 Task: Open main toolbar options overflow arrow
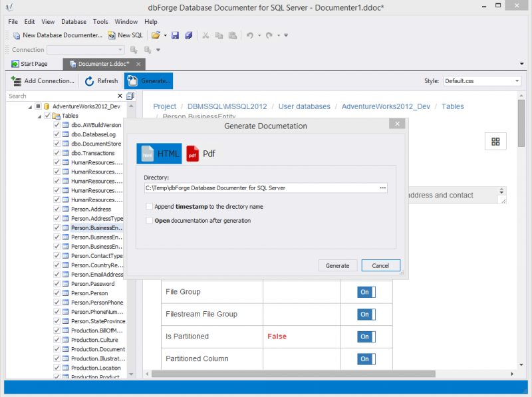point(286,35)
